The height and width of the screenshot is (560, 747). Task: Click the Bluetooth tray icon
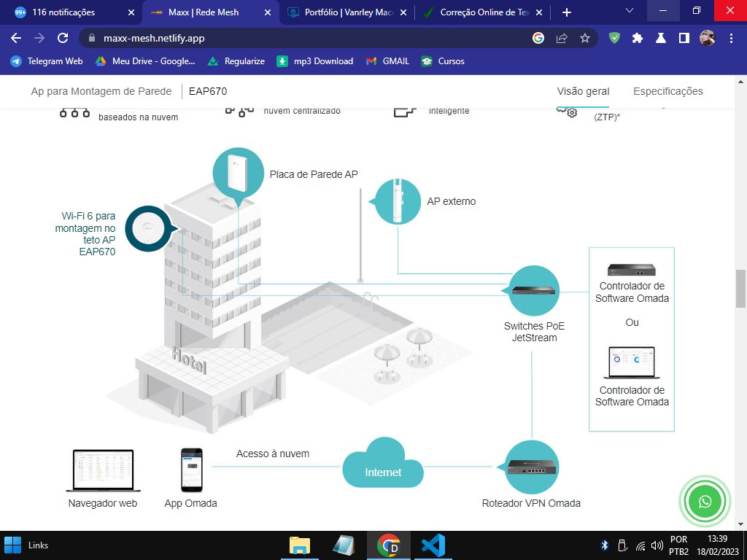coord(605,545)
